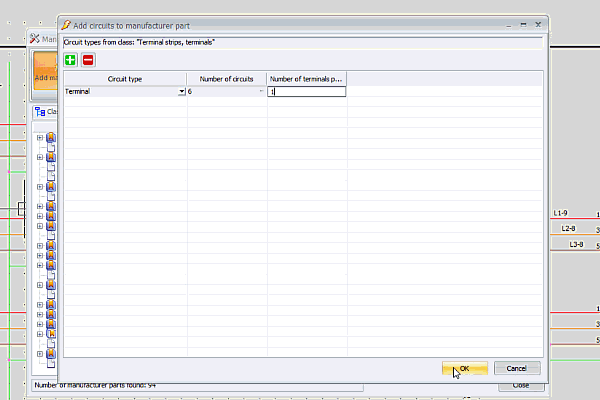
Task: Click the number of terminals input field
Action: click(307, 91)
